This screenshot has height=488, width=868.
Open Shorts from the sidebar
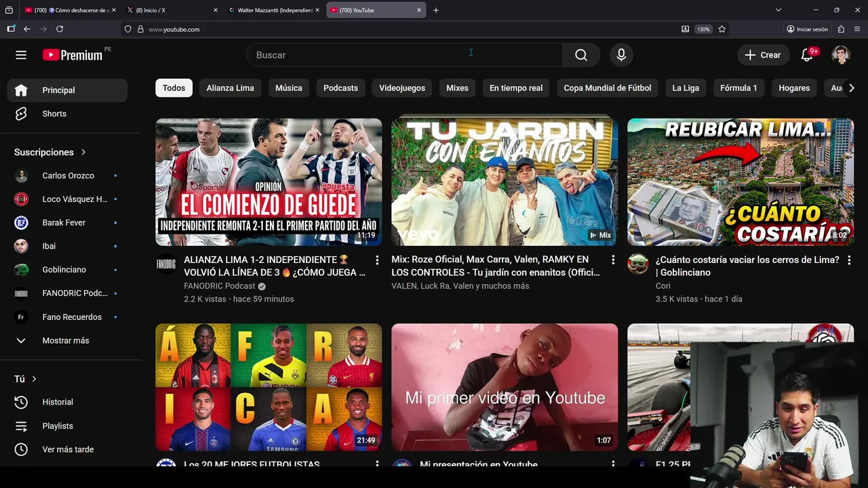pos(67,114)
